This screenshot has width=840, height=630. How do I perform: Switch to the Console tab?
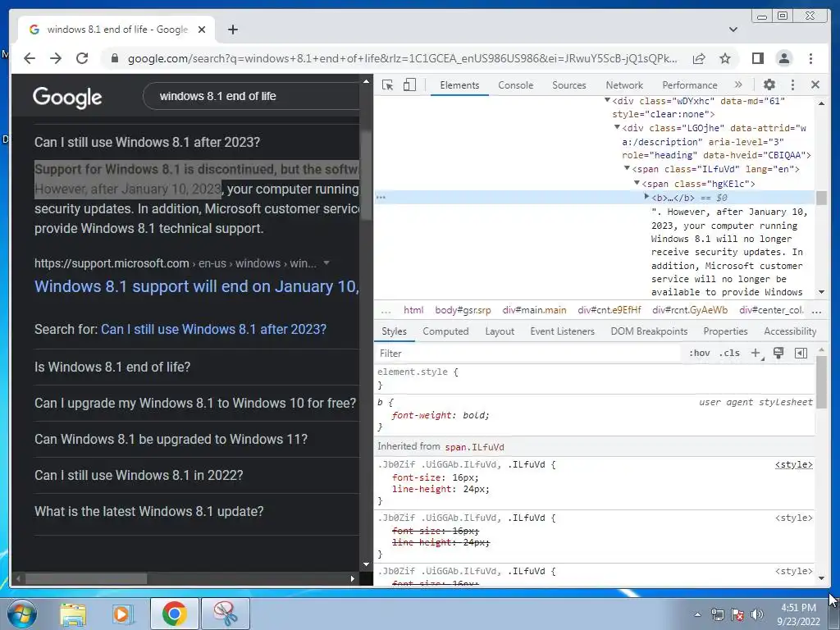click(x=515, y=85)
